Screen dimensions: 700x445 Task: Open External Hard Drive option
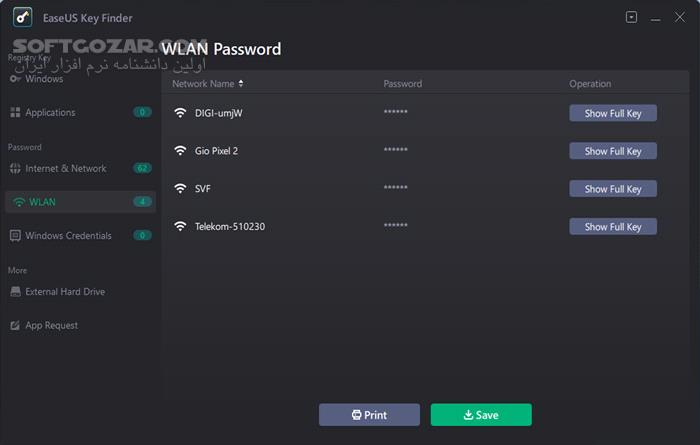coord(58,291)
